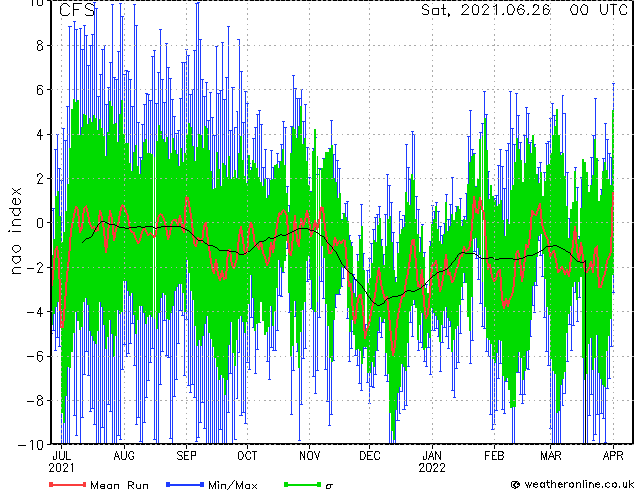634x490 pixels.
Task: Click the AUG month label
Action: click(124, 456)
